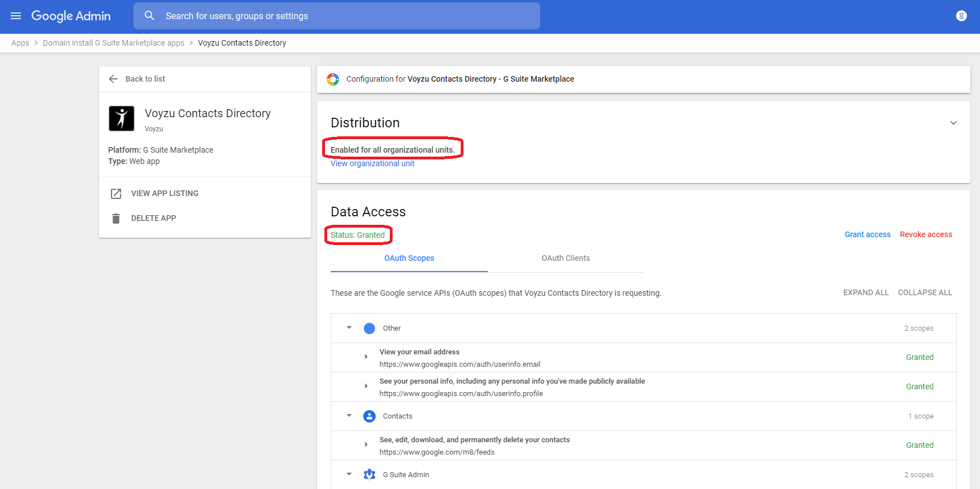Click EXPAND ALL
Screen dimensions: 980x489
click(866, 292)
